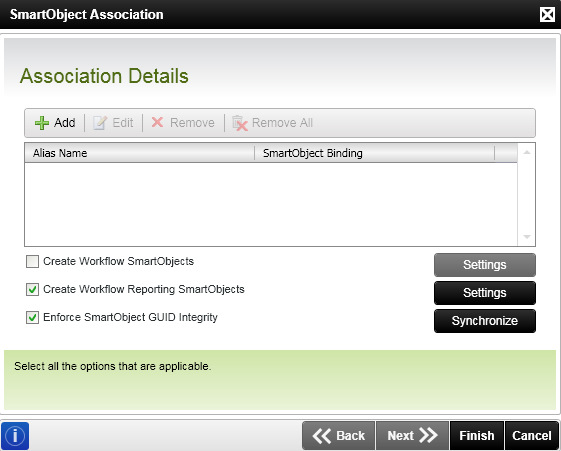Click the greyed Settings button for Workflow SmartObjects

click(x=485, y=265)
